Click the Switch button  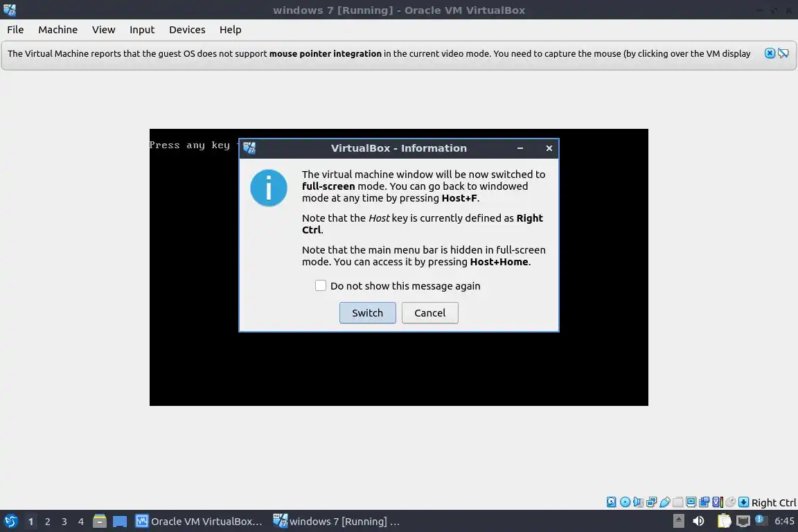coord(367,312)
